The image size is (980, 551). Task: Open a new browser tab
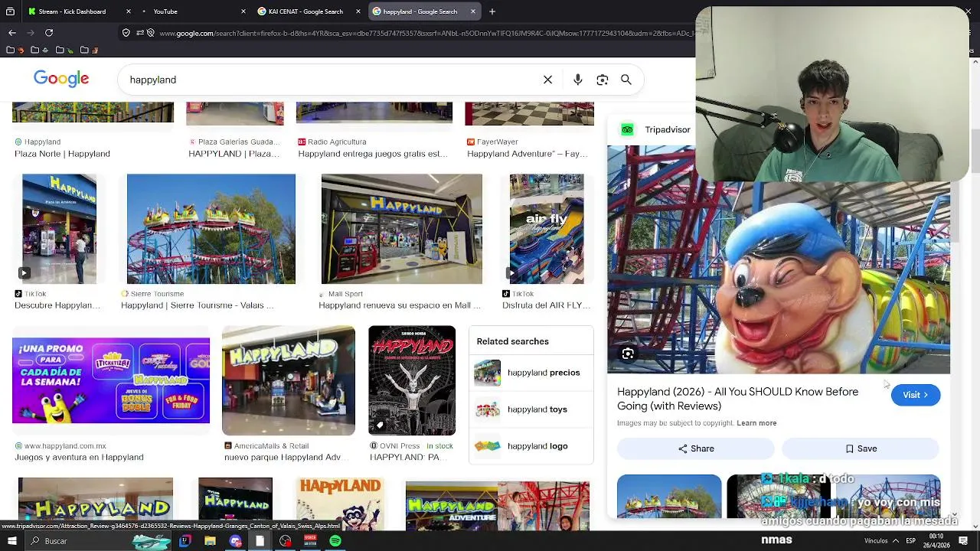click(492, 11)
